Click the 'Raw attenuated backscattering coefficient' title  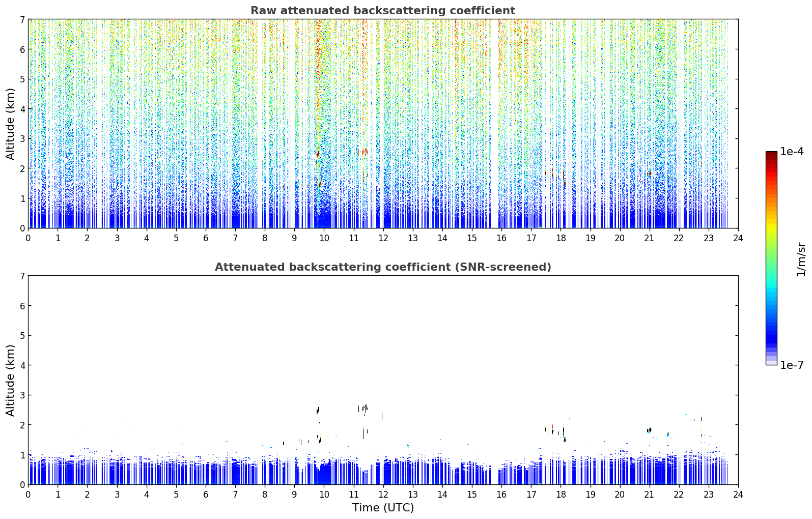tap(383, 11)
